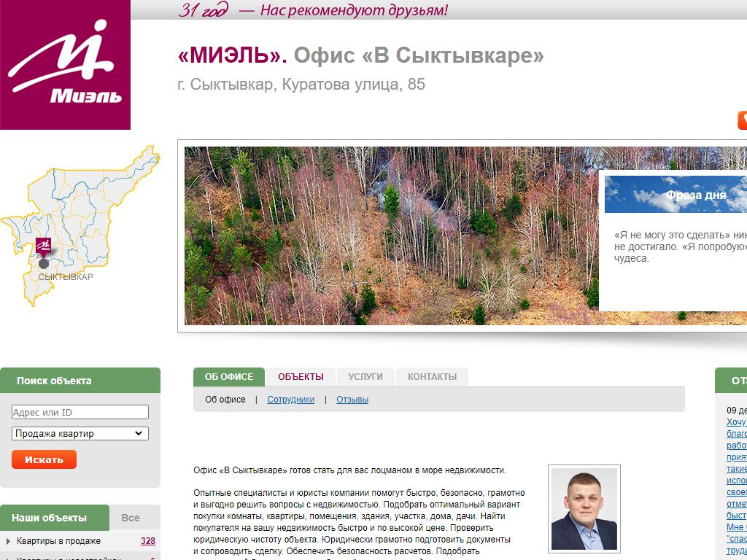Viewport: 747px width, 560px height.
Task: Open the 328 apartments count link
Action: (147, 541)
